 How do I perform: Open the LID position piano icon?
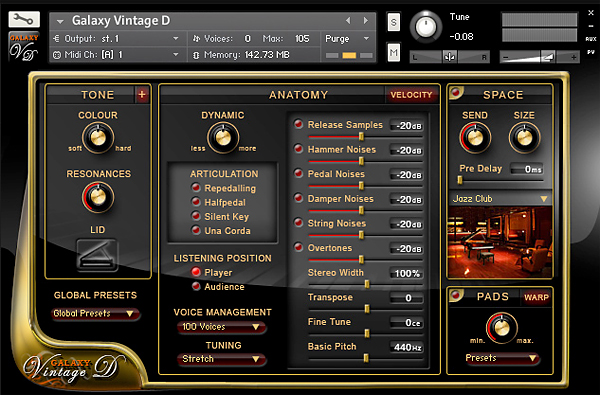click(97, 255)
